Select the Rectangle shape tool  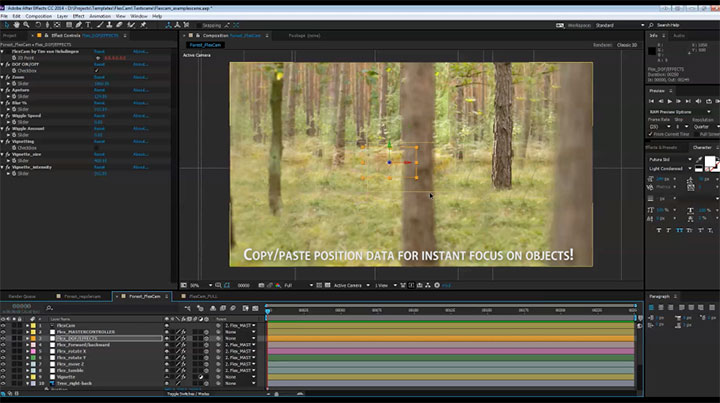[68, 25]
